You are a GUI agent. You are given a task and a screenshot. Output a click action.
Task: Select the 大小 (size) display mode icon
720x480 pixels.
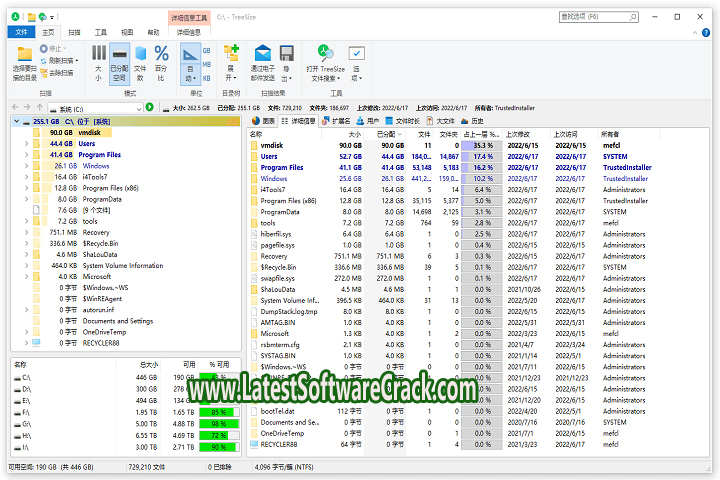pyautogui.click(x=98, y=53)
